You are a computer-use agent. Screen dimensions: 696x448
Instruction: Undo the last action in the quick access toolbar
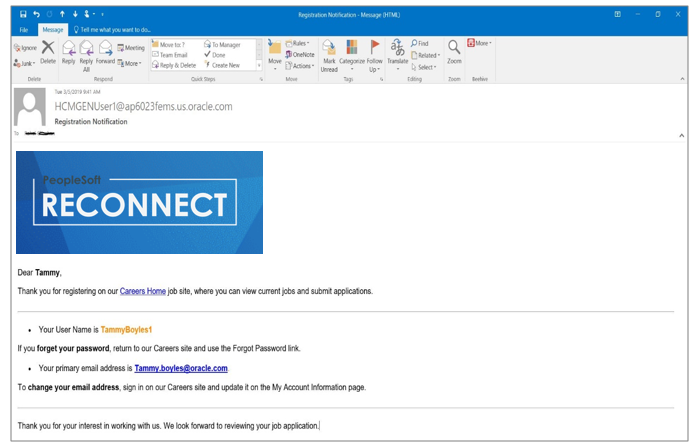tap(36, 14)
